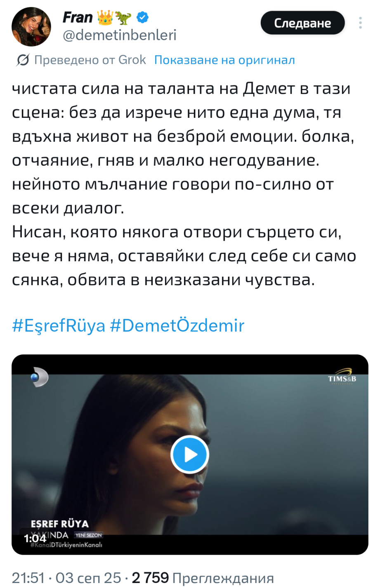View the 2 759 Преглеждания count
380x588 pixels.
[203, 578]
